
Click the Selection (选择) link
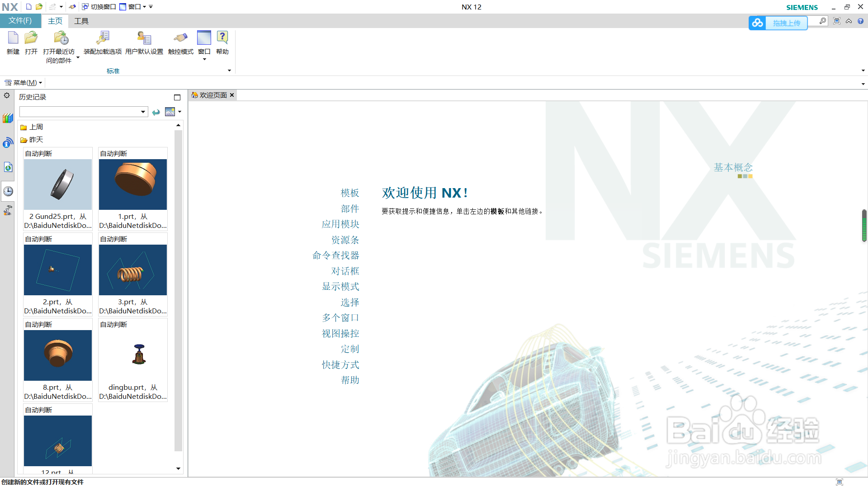click(350, 303)
